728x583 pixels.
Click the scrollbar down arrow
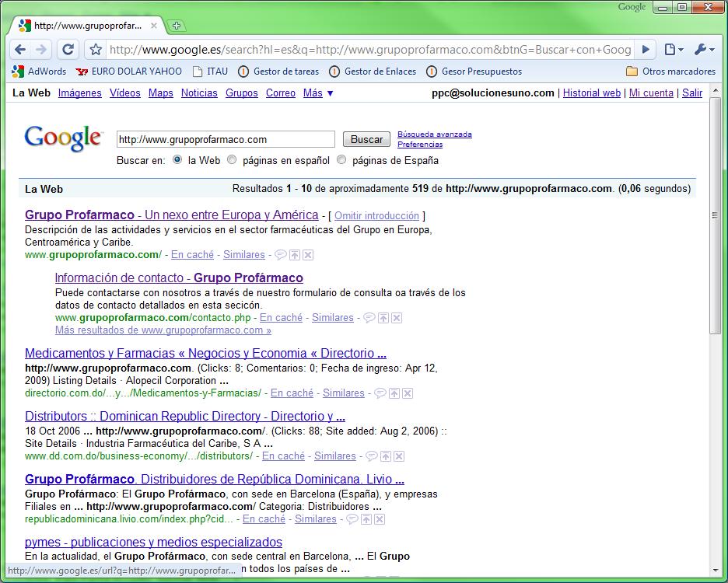click(715, 571)
